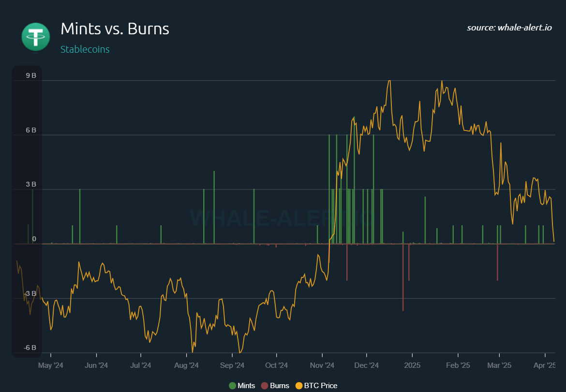
Task: Open the whale-alert.io source link
Action: click(509, 28)
